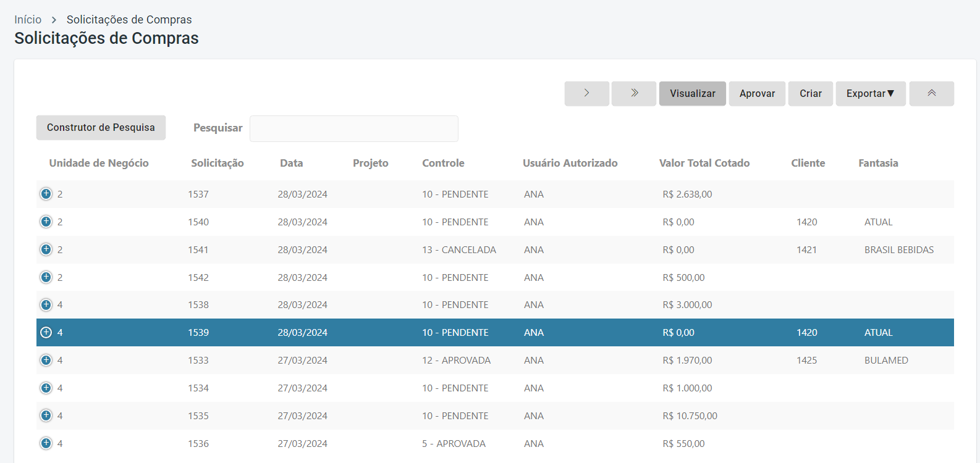Viewport: 980px width, 463px height.
Task: Click the R$ 3.000,00 value
Action: [687, 304]
